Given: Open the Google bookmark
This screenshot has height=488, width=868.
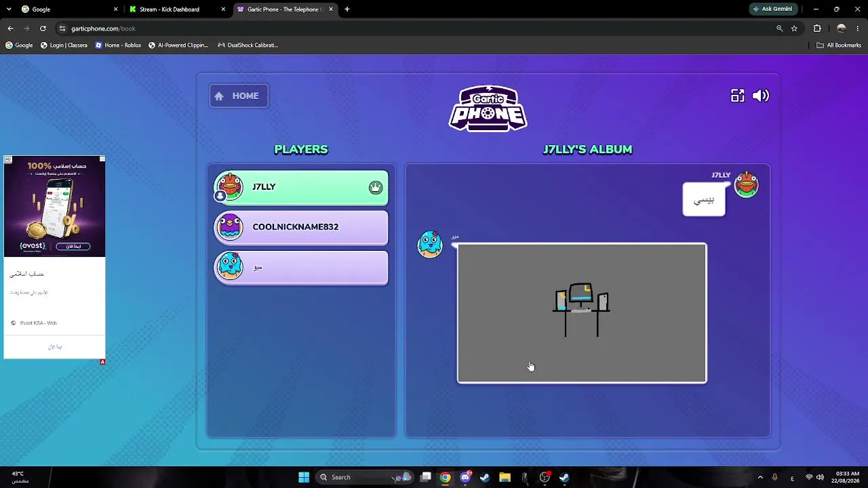Looking at the screenshot, I should pyautogui.click(x=19, y=45).
